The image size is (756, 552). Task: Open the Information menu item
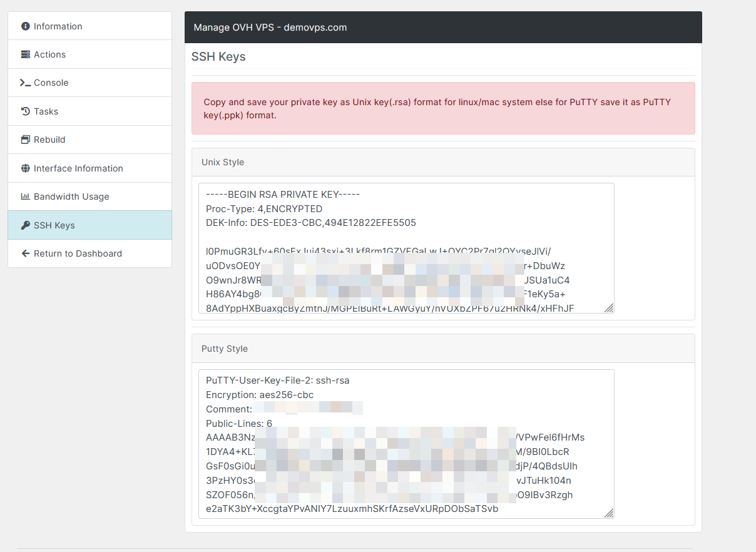pyautogui.click(x=89, y=26)
